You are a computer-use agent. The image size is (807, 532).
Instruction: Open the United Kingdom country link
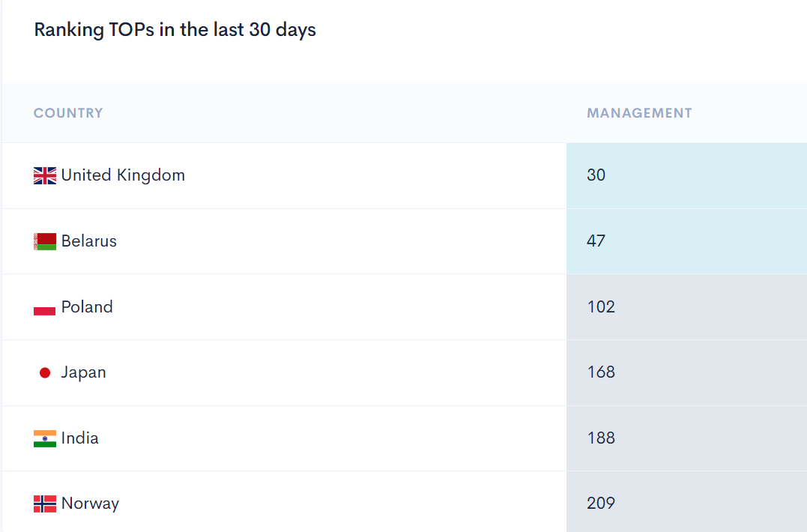(123, 175)
